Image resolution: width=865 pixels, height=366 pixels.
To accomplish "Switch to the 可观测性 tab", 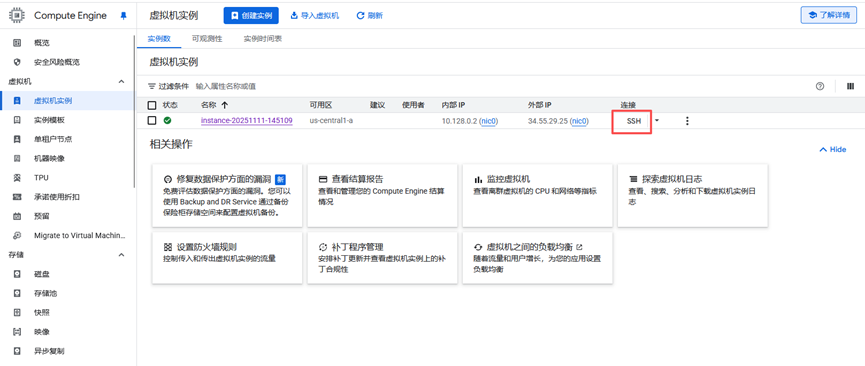I will tap(207, 39).
